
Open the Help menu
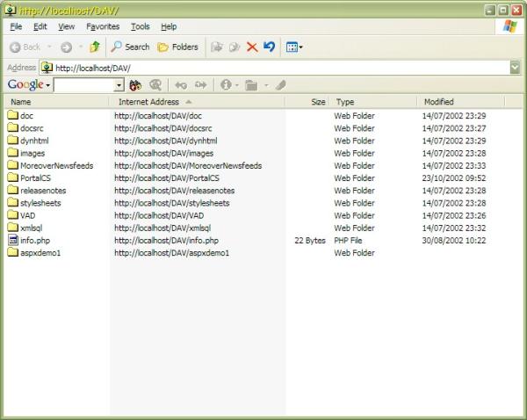click(169, 26)
